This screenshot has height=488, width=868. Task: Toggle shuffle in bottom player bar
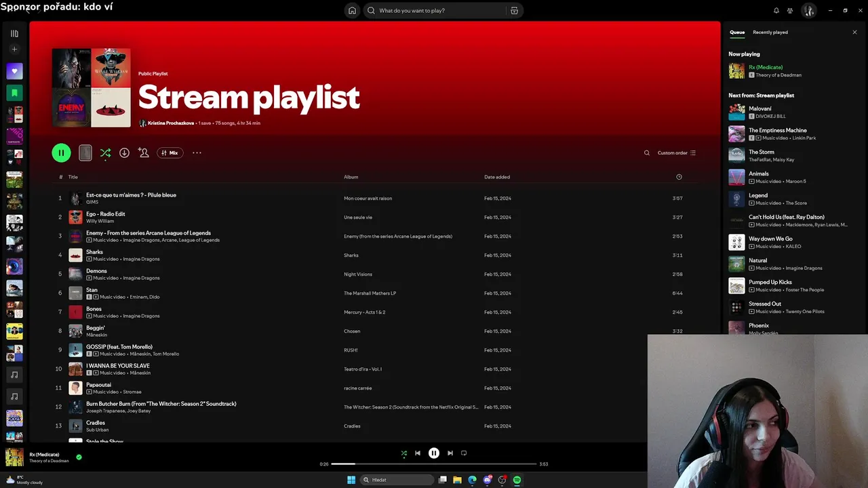[404, 453]
